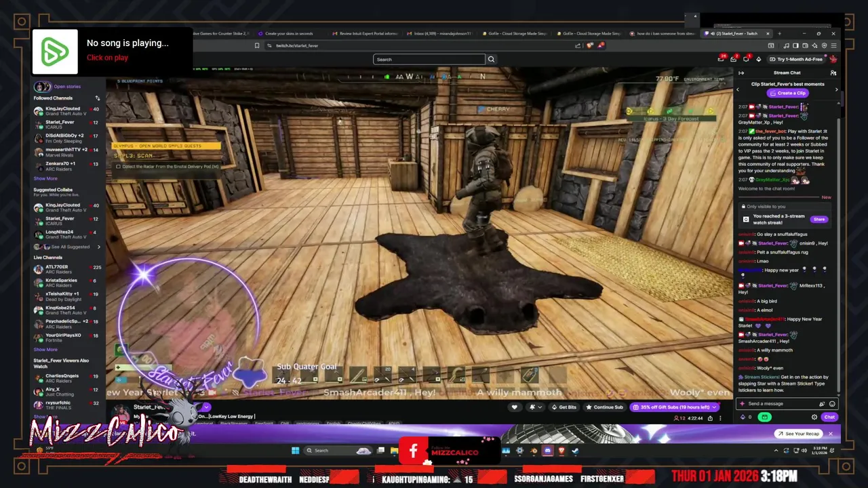Click the Create a Clip button
The height and width of the screenshot is (488, 868).
click(x=787, y=93)
